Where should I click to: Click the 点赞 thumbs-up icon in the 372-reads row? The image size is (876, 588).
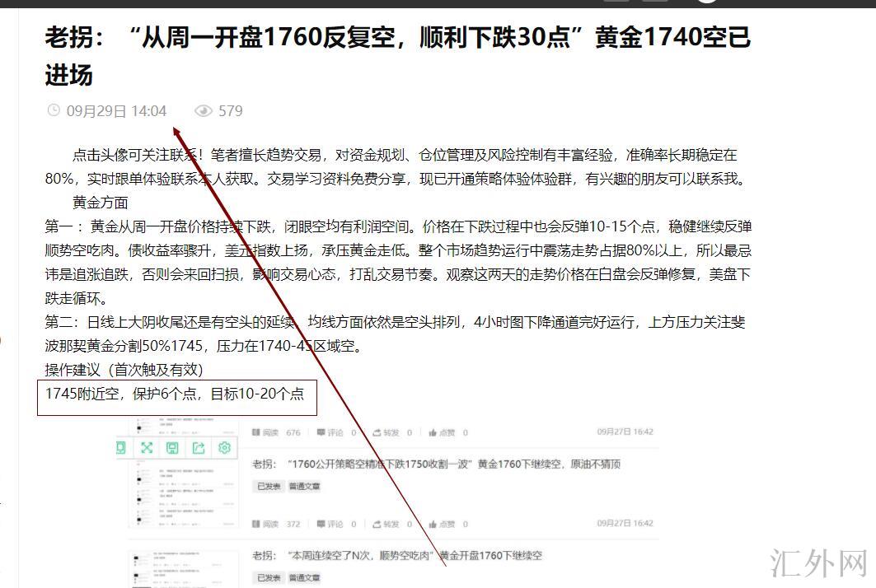[433, 524]
